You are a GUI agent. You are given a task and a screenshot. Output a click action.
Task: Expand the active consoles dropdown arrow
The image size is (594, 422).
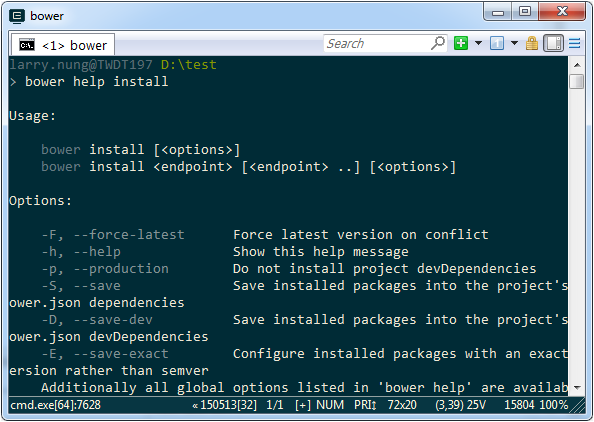pos(514,43)
